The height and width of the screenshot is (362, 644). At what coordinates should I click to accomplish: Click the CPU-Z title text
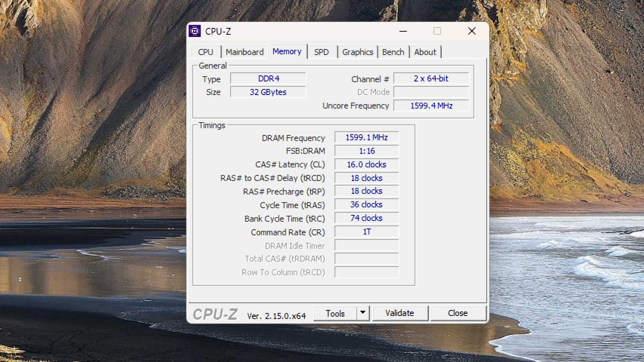coord(218,31)
